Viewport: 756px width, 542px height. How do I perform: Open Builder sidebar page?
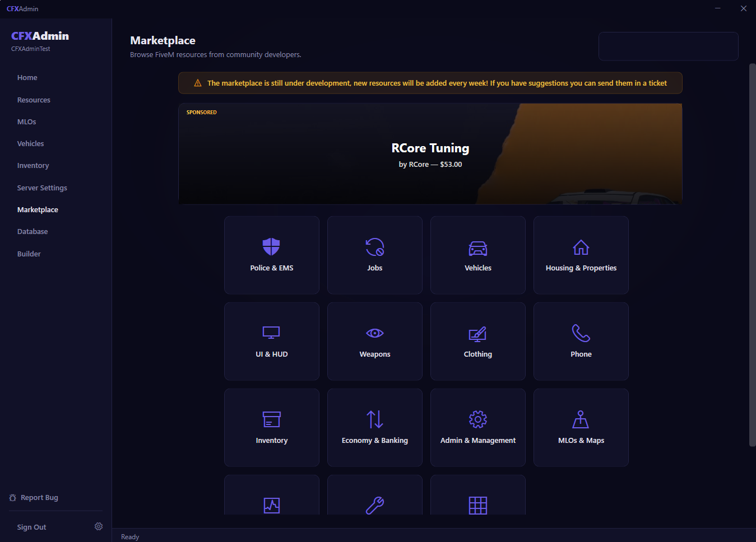tap(29, 254)
